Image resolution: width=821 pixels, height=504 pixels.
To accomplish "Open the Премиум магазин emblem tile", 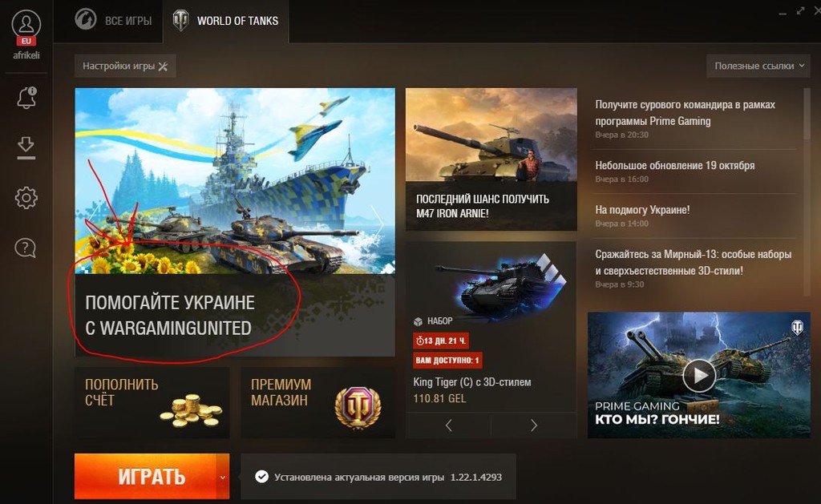I will coord(317,402).
